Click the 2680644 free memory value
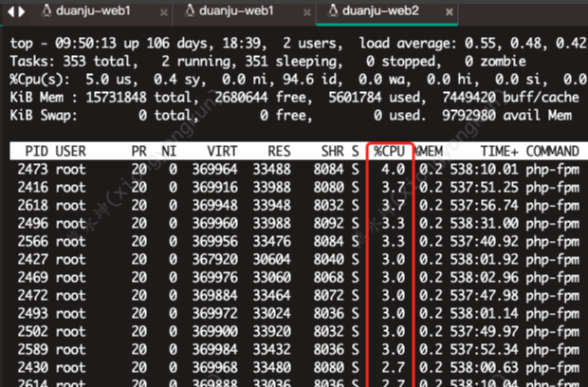Viewport: 588px width, 387px height. click(241, 98)
